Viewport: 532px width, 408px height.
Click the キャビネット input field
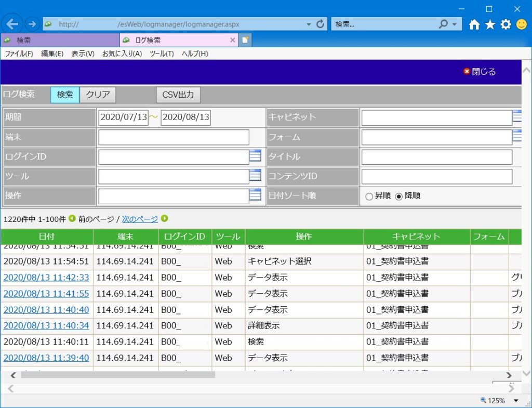coord(436,118)
